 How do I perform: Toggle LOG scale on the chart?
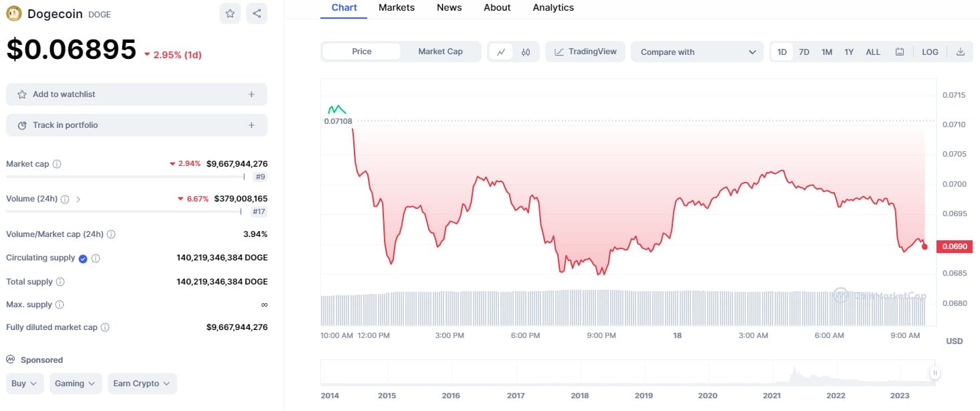[x=930, y=52]
